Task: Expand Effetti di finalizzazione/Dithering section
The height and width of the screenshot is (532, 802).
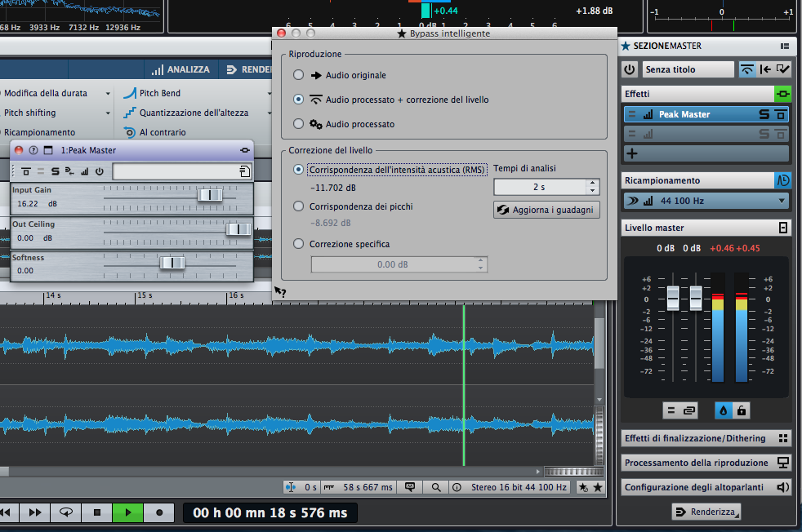Action: point(706,438)
